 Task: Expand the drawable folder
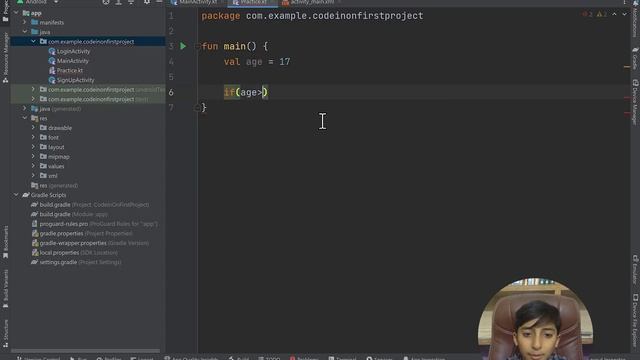click(x=33, y=128)
